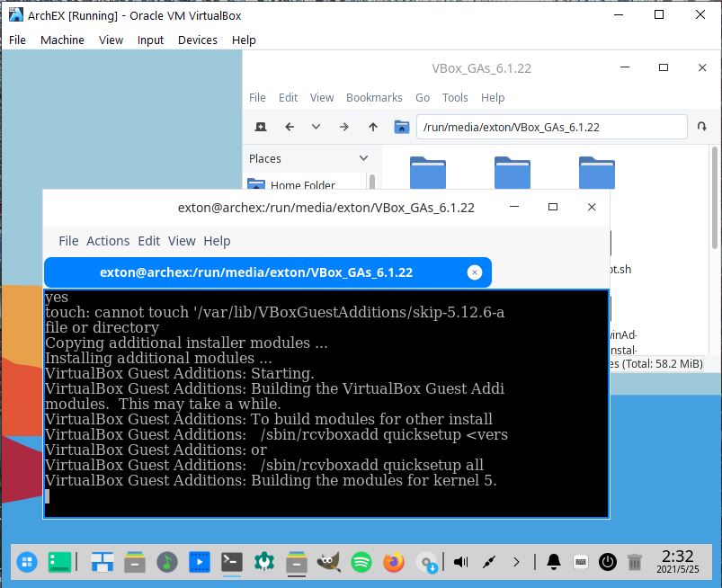Open the trash icon in the panel
The height and width of the screenshot is (588, 722).
[635, 562]
